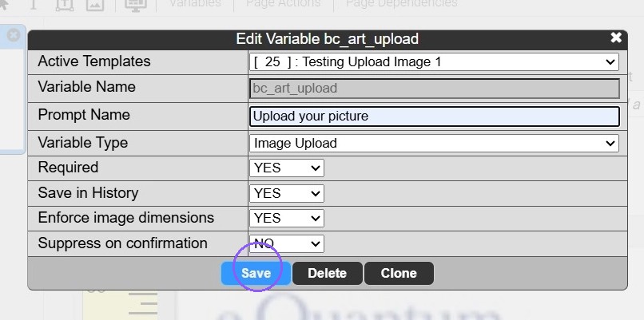Open the Enforce image dimensions dropdown
Screen dimensions: 644x320
point(286,219)
